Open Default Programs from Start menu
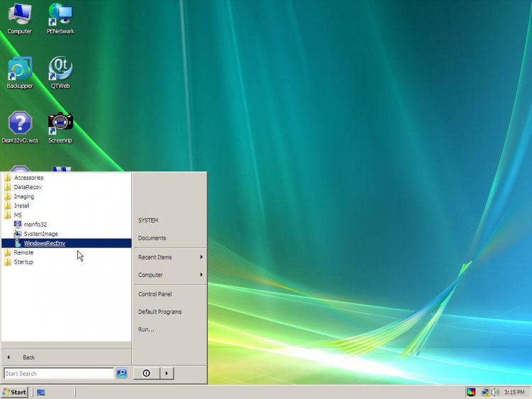 [160, 312]
